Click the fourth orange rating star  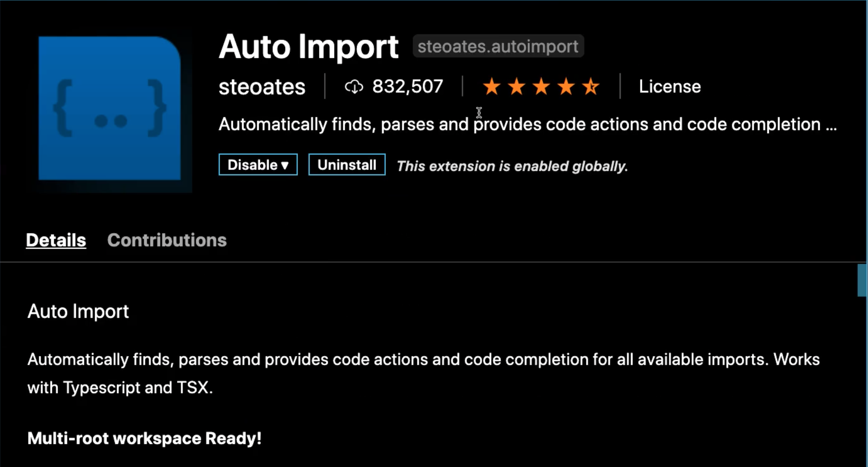[x=565, y=87]
